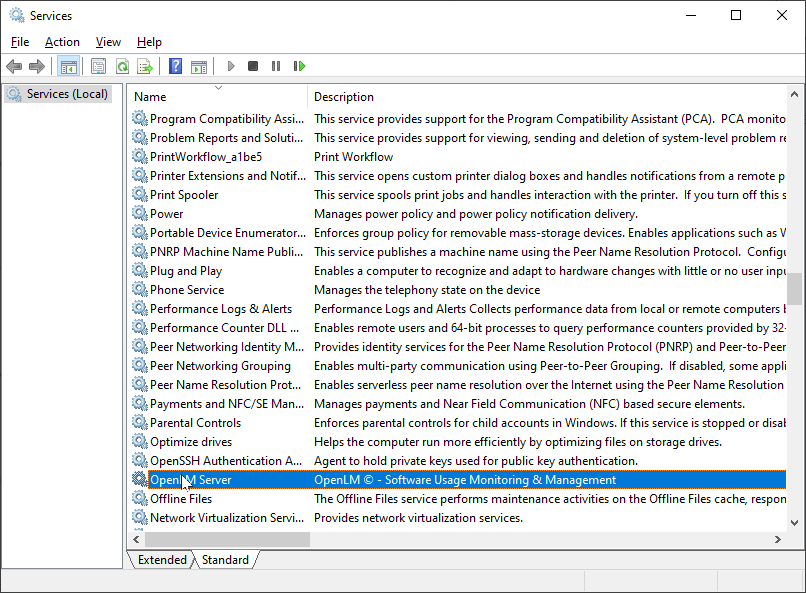Click the Back arrow in toolbar

[14, 67]
